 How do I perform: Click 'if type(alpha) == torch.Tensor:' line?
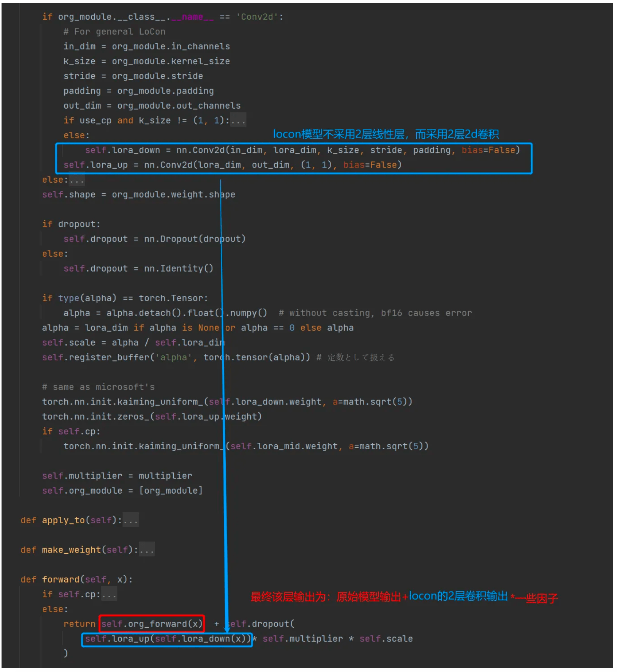[x=125, y=298]
